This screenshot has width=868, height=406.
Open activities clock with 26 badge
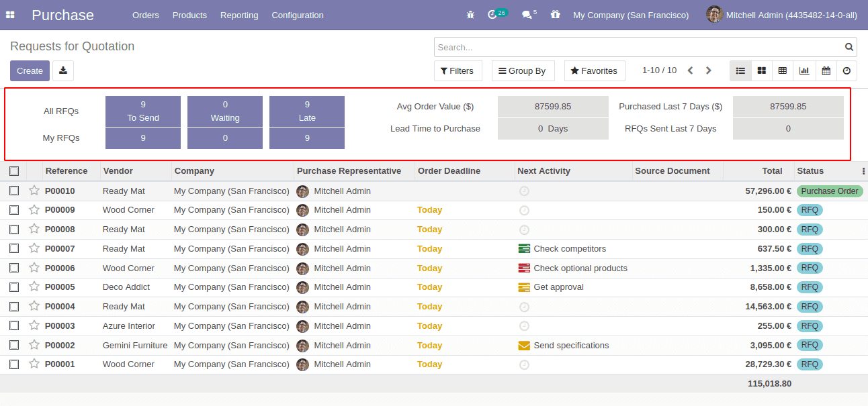coord(497,14)
